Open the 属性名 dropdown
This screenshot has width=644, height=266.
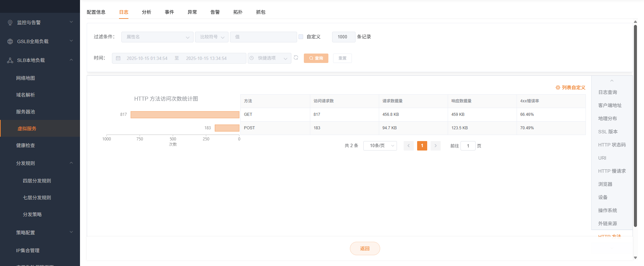[157, 37]
